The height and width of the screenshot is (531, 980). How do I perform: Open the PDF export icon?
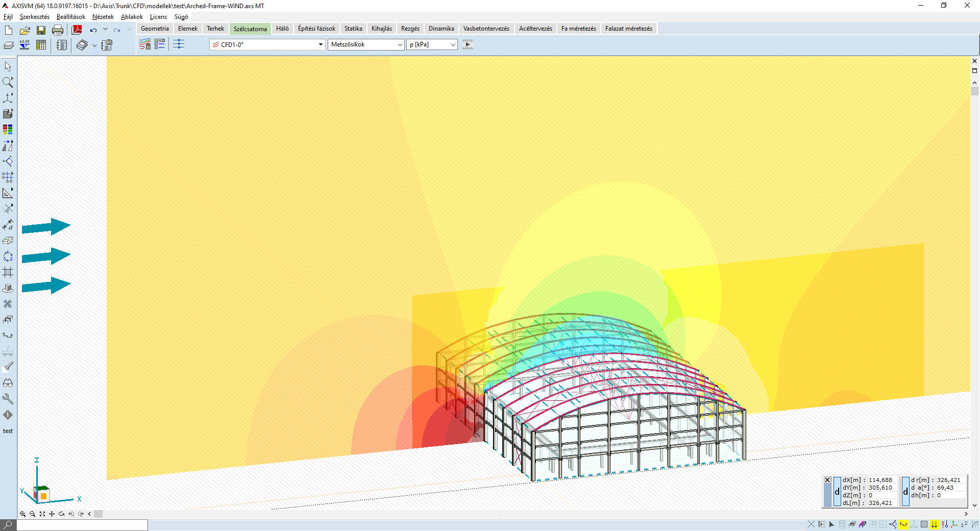point(77,30)
